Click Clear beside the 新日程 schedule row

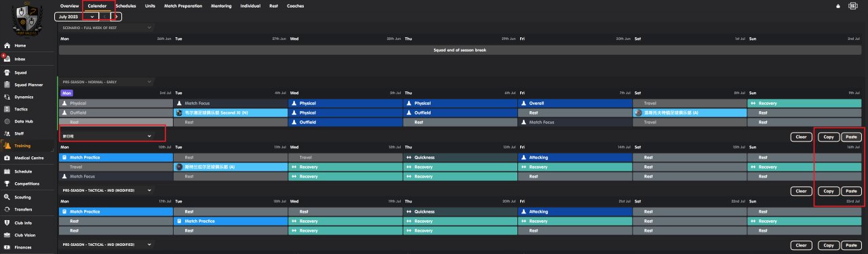[802, 137]
